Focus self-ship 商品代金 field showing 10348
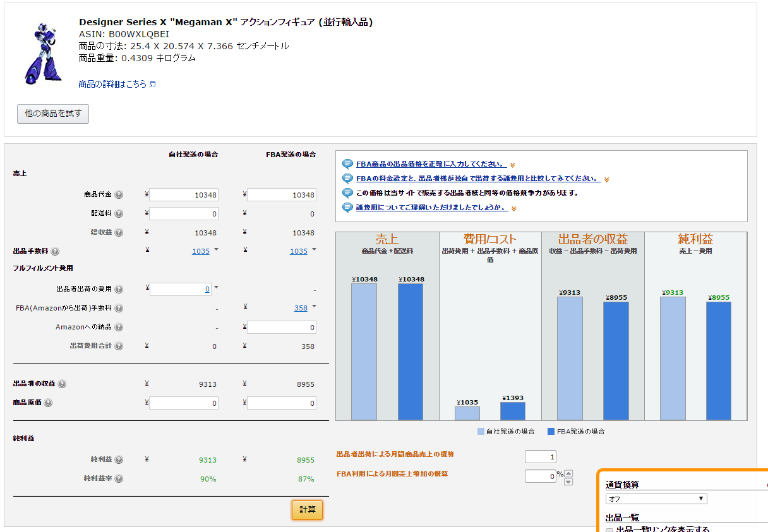The height and width of the screenshot is (532, 768). (x=184, y=195)
